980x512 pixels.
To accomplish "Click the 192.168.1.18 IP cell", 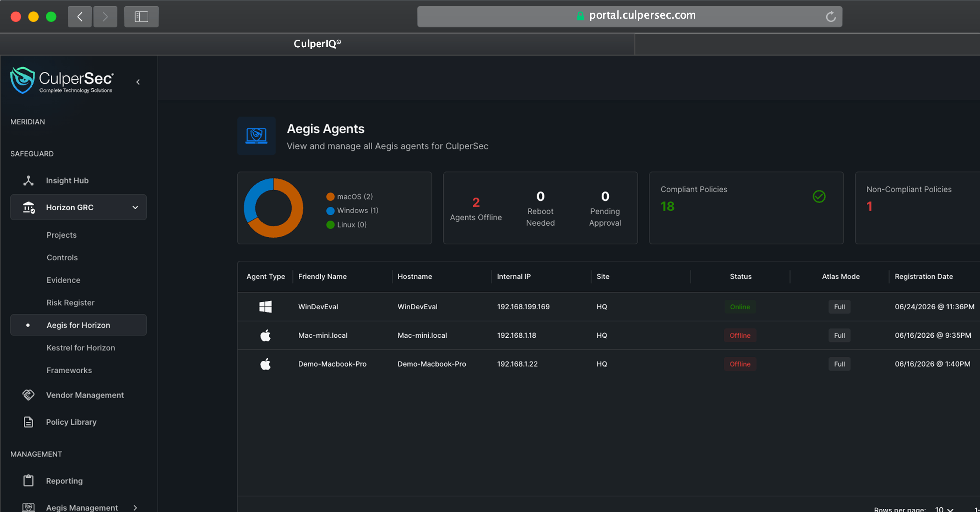I will [x=517, y=335].
